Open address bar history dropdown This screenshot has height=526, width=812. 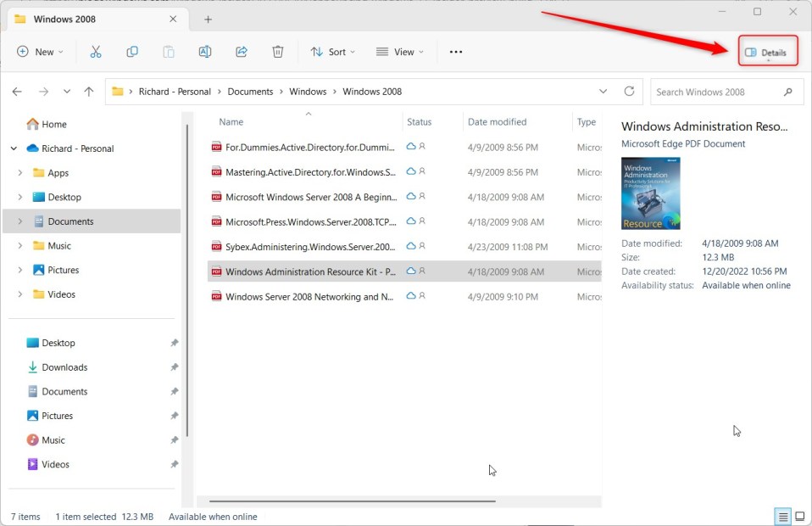point(603,92)
